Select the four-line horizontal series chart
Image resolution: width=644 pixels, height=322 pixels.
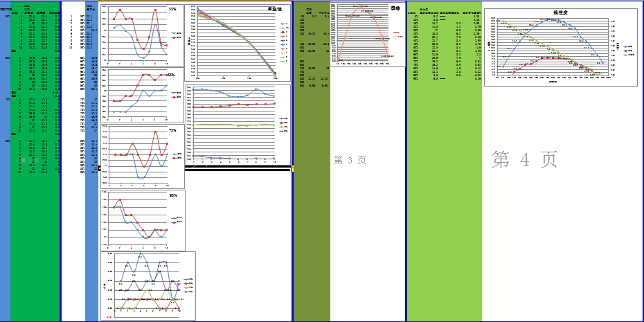[x=238, y=125]
